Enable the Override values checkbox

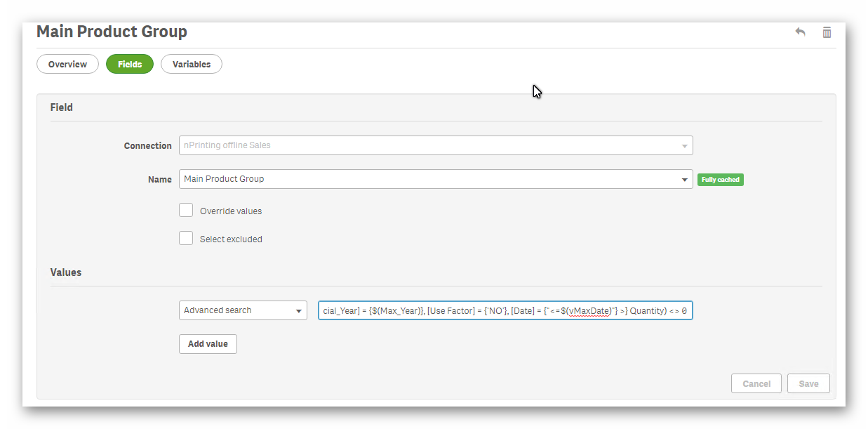coord(186,210)
